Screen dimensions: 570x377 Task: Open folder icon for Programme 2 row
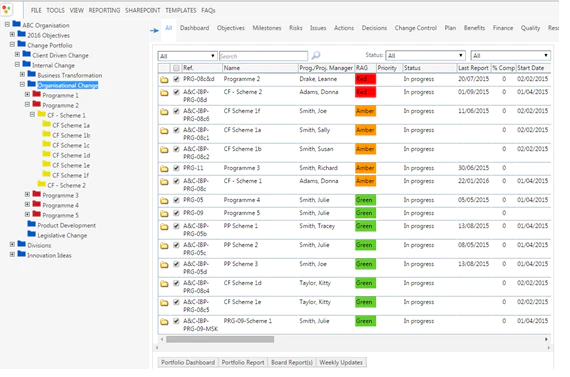[x=164, y=80]
